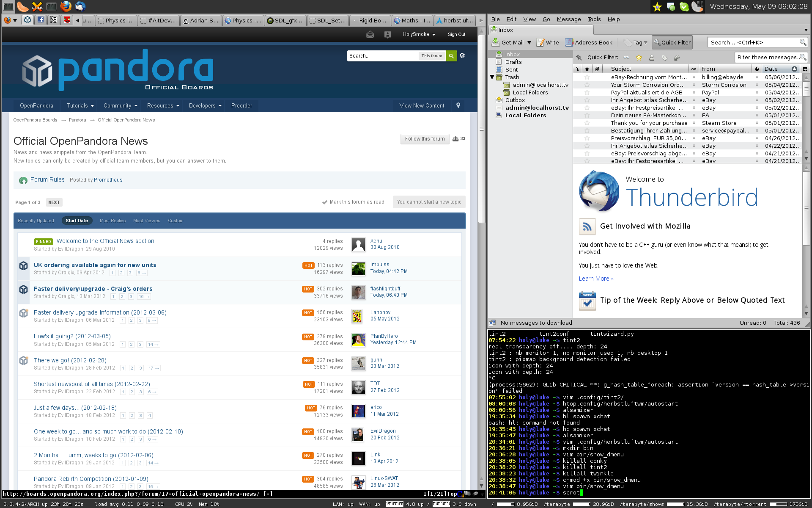This screenshot has height=508, width=812.
Task: Expand Resources menu in forum navbar
Action: [163, 105]
